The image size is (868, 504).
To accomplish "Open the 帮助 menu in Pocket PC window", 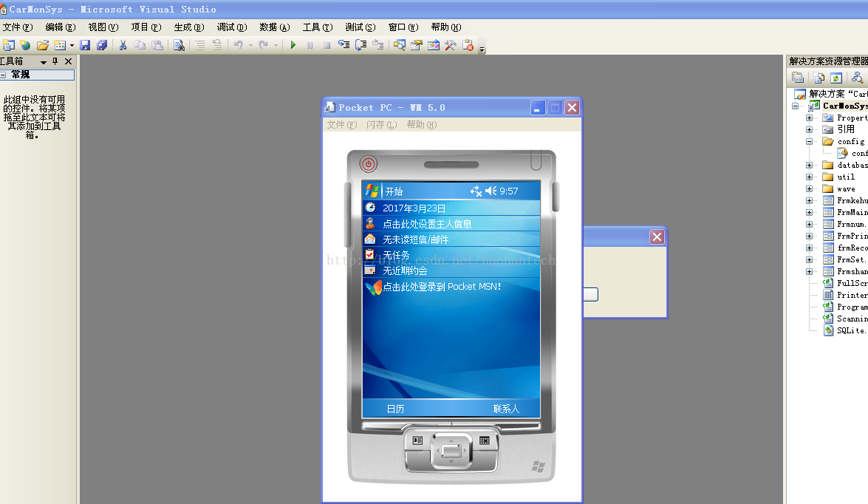I will coord(422,125).
